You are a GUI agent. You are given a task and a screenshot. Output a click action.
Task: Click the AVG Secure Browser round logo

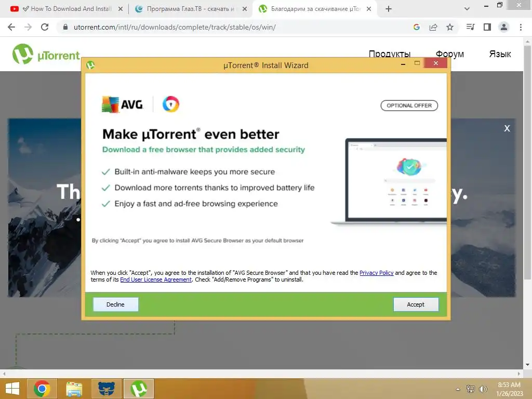170,104
